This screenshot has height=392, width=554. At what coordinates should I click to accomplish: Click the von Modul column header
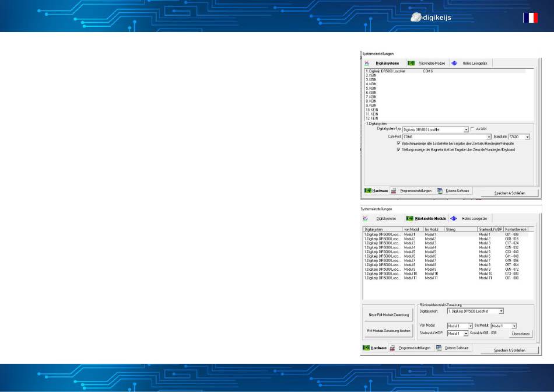coord(412,229)
